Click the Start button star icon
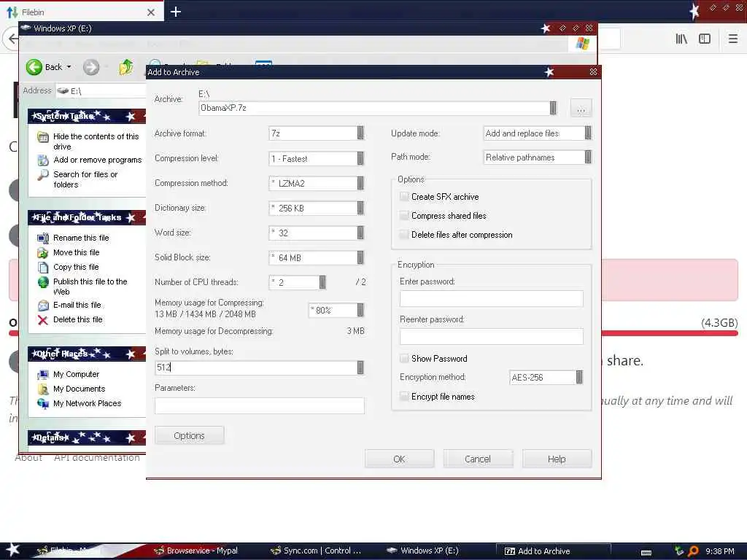 point(12,550)
